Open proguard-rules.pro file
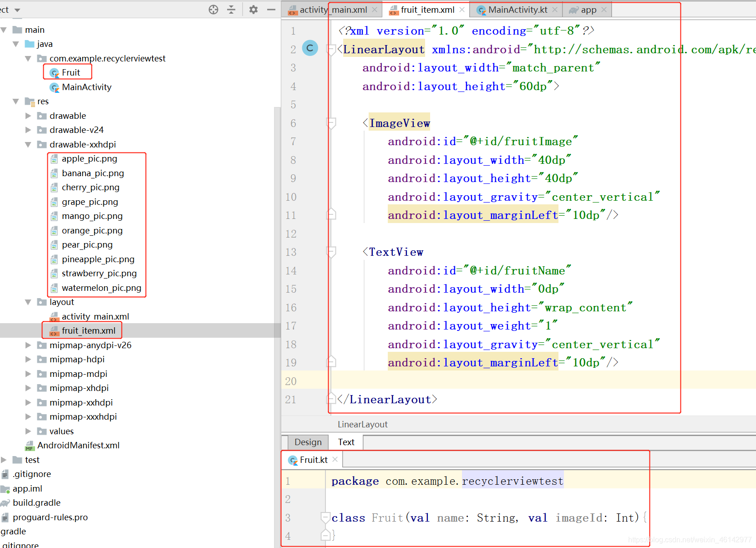The height and width of the screenshot is (548, 756). tap(50, 518)
